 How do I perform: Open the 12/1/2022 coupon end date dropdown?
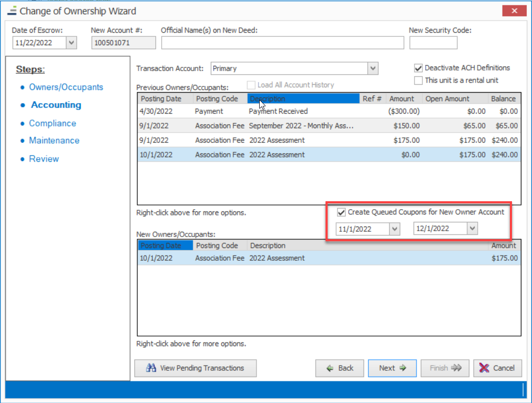coord(472,229)
